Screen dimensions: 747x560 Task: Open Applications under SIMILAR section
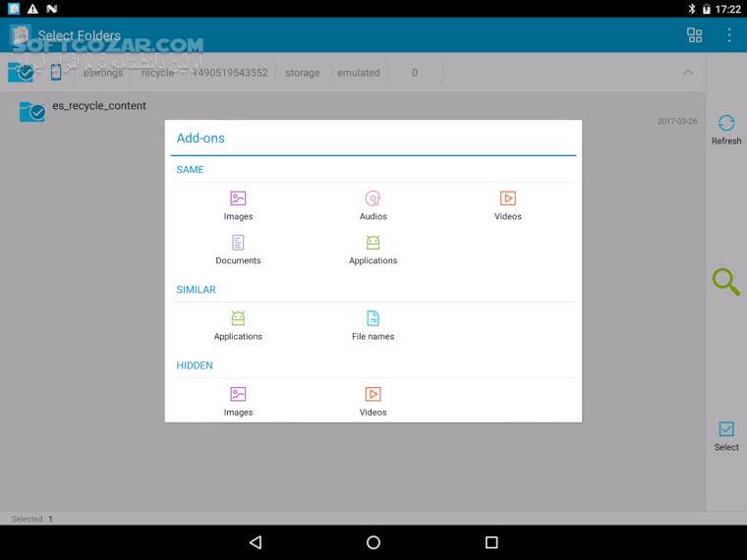pyautogui.click(x=238, y=325)
